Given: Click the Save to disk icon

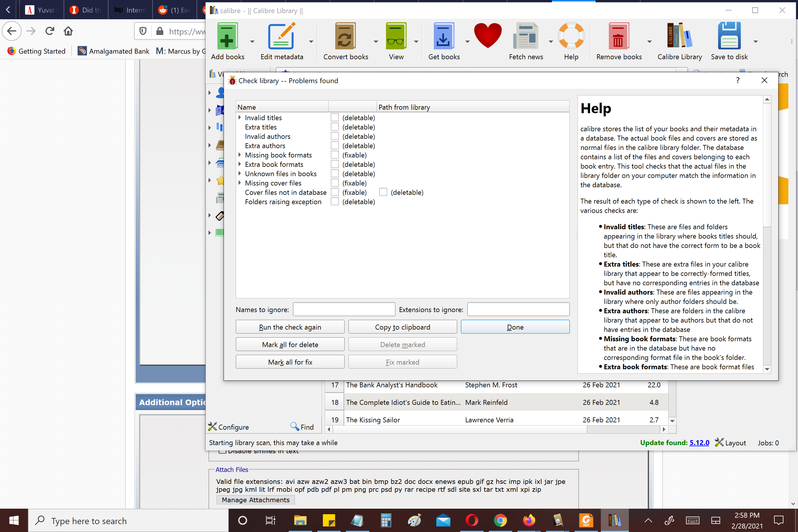Looking at the screenshot, I should [729, 36].
